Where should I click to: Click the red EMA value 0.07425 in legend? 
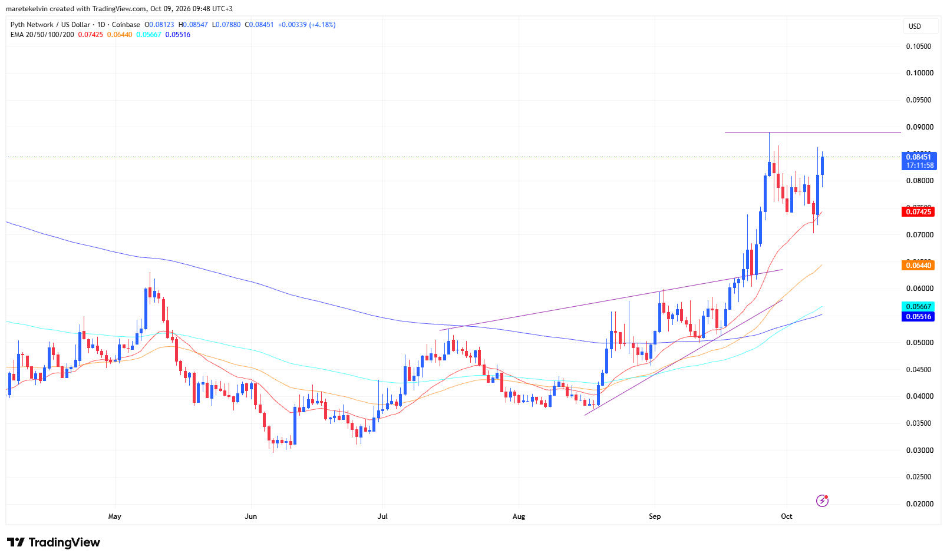coord(90,35)
